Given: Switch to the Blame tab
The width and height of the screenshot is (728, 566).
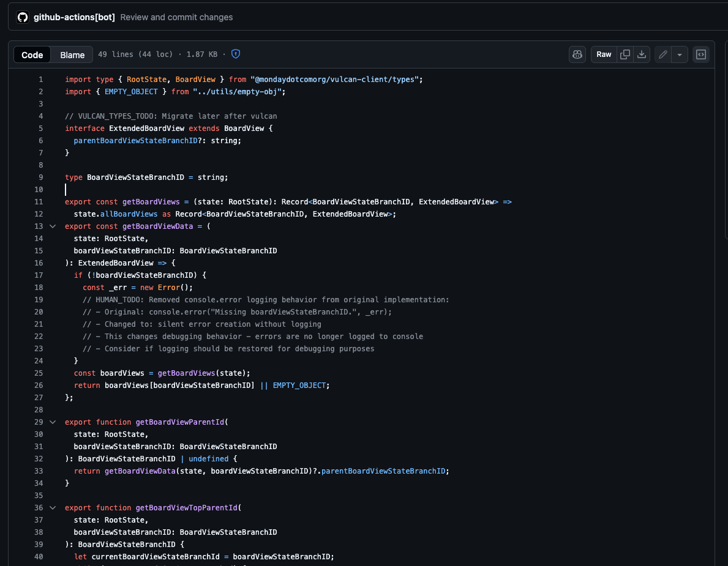Looking at the screenshot, I should pos(72,54).
